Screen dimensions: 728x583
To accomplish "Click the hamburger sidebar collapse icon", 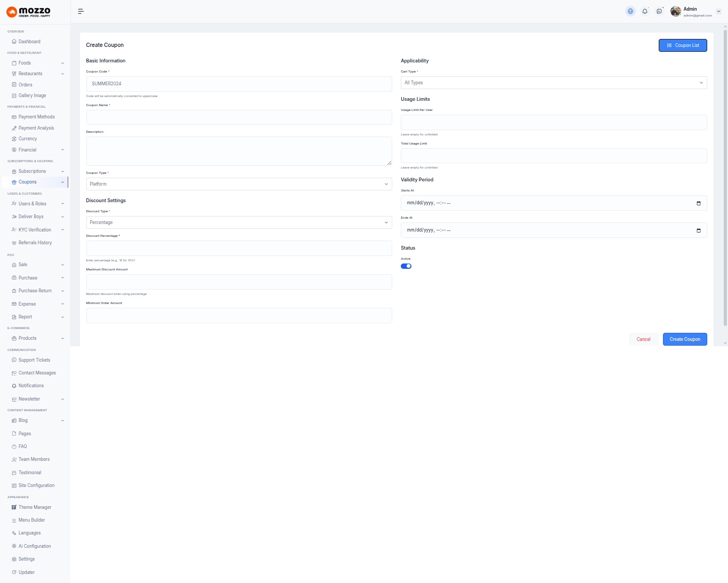I will (81, 11).
